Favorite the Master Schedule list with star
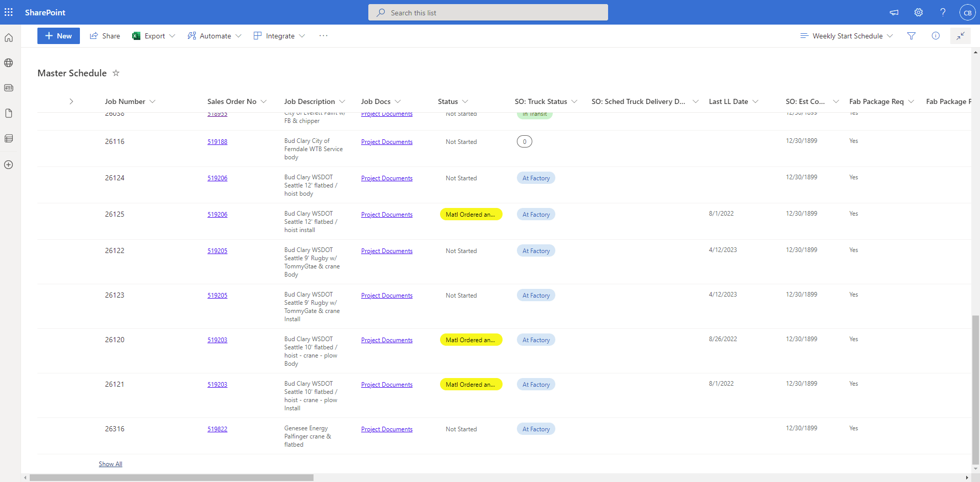Screen dimensions: 980x482 pyautogui.click(x=116, y=73)
